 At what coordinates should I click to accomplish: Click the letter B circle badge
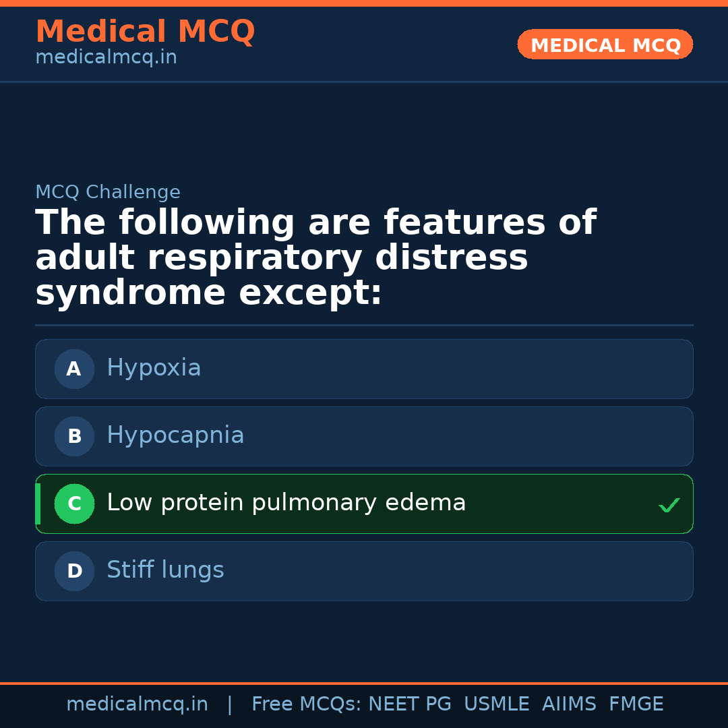(x=74, y=436)
